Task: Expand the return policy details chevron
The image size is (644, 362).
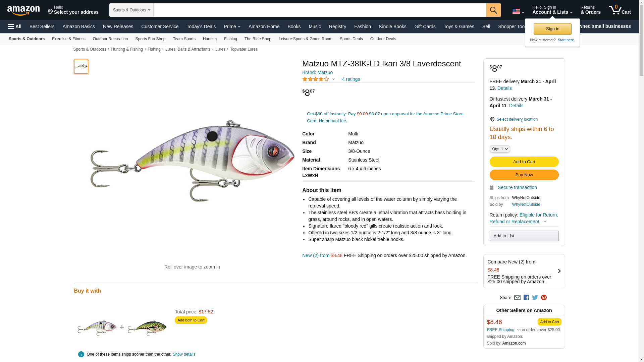Action: pyautogui.click(x=545, y=222)
